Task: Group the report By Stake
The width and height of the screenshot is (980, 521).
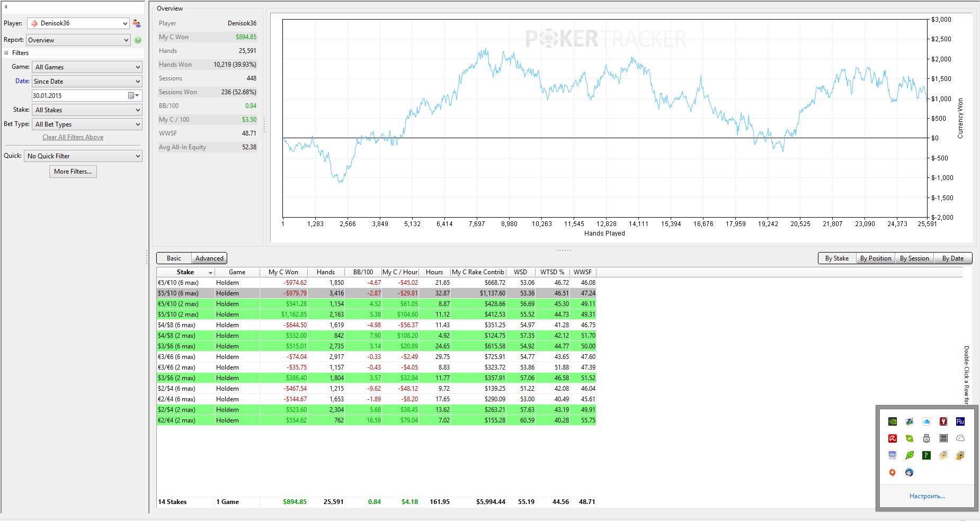Action: [837, 258]
